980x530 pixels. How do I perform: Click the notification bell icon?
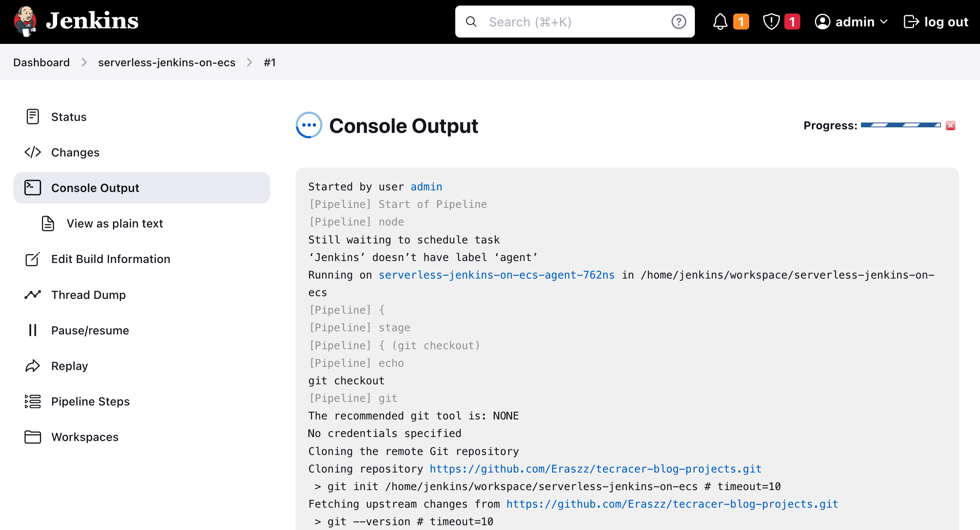click(x=719, y=22)
